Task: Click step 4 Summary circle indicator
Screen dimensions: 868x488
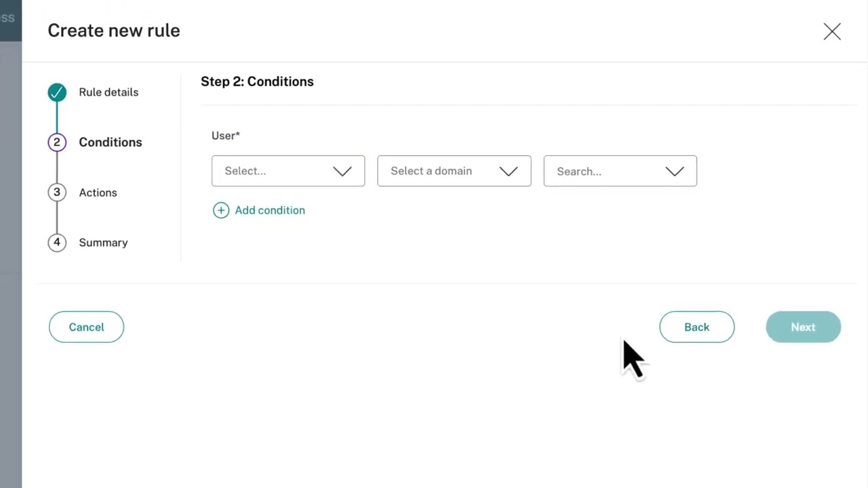Action: (x=57, y=242)
